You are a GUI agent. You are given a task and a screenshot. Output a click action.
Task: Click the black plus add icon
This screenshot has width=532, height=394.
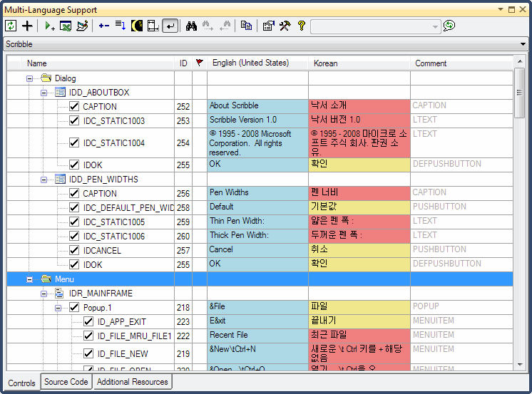[x=28, y=26]
